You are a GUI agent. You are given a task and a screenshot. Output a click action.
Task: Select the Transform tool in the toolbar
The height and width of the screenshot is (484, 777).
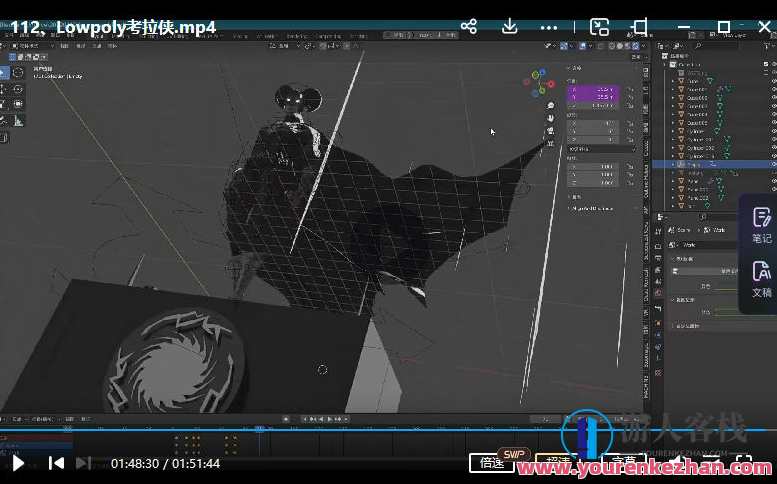pyautogui.click(x=18, y=104)
